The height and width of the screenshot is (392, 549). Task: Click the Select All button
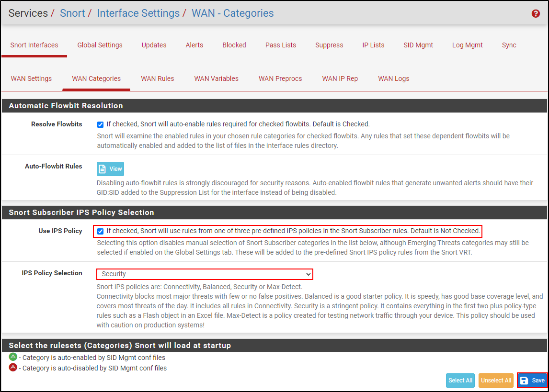pyautogui.click(x=460, y=381)
